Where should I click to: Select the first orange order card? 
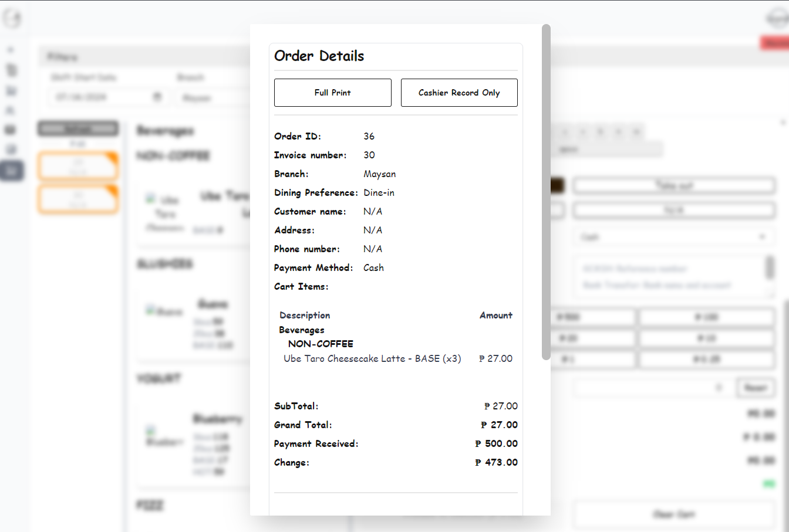point(78,166)
